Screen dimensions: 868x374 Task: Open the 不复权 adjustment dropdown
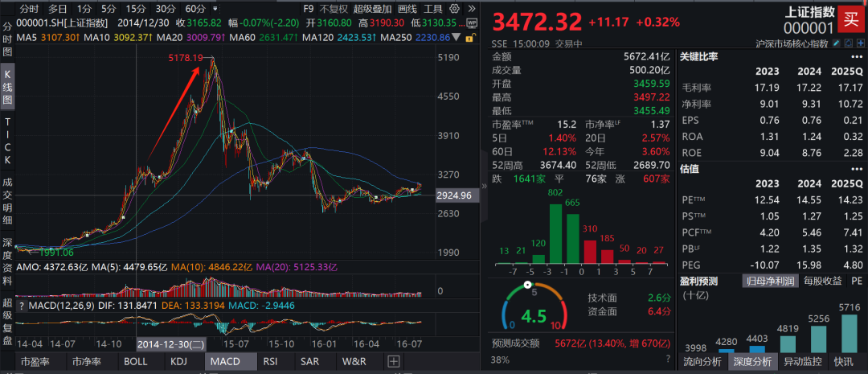pyautogui.click(x=334, y=9)
